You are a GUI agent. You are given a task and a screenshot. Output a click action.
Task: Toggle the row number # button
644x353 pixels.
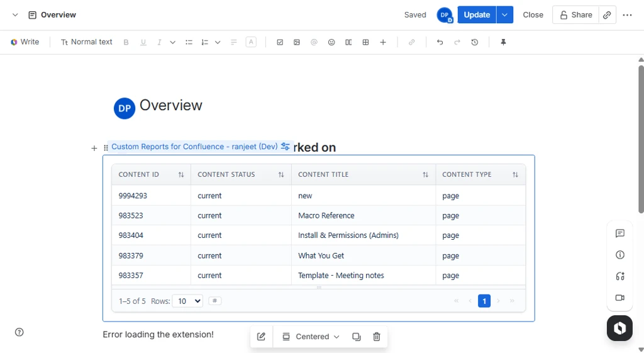tap(215, 301)
